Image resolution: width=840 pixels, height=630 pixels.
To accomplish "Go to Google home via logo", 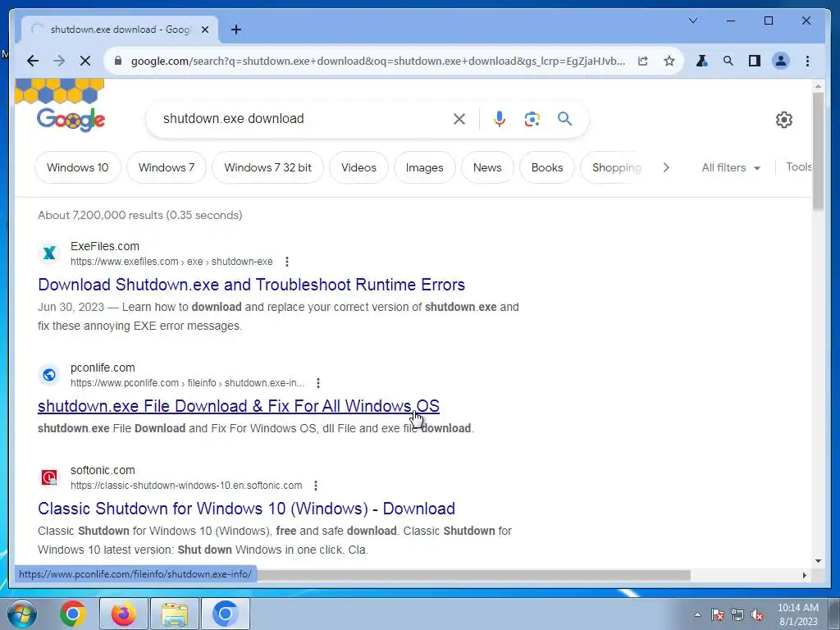I will pos(71,120).
